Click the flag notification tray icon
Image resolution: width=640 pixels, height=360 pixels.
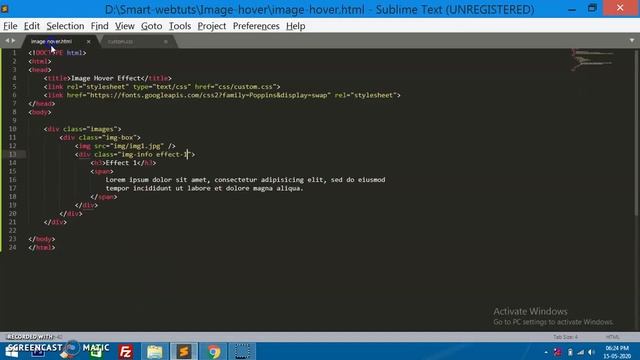pyautogui.click(x=558, y=352)
